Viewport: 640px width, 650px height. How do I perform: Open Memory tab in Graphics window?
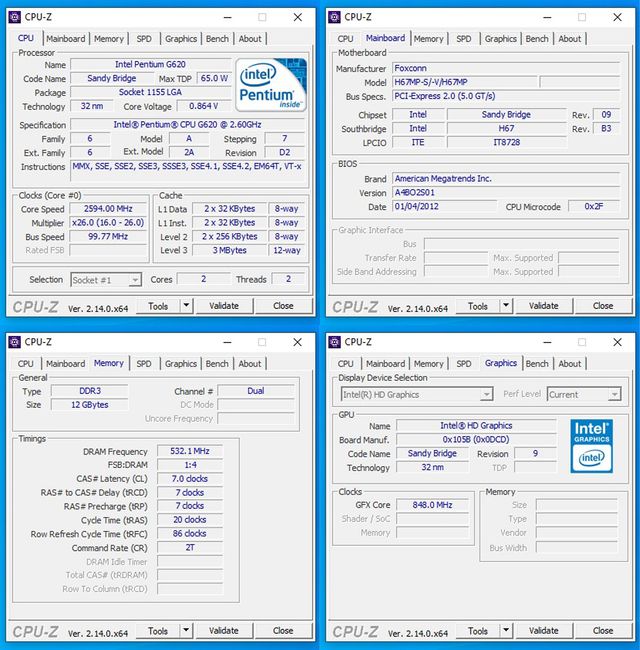pos(429,364)
